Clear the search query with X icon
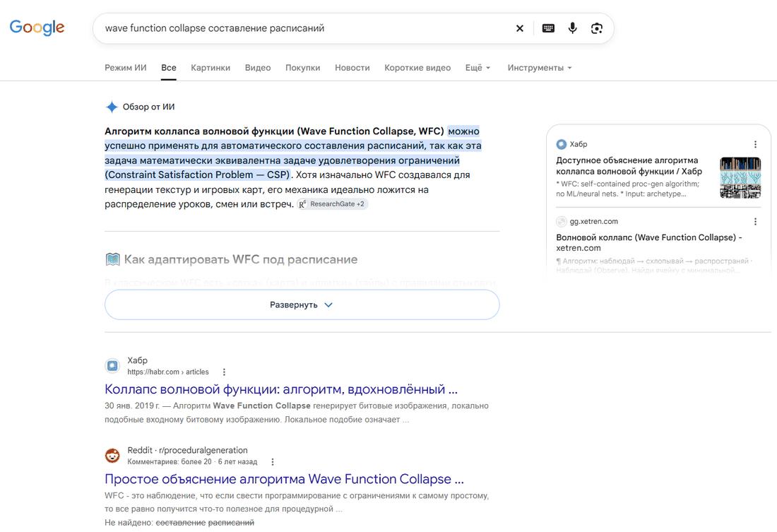The image size is (777, 532). click(520, 28)
